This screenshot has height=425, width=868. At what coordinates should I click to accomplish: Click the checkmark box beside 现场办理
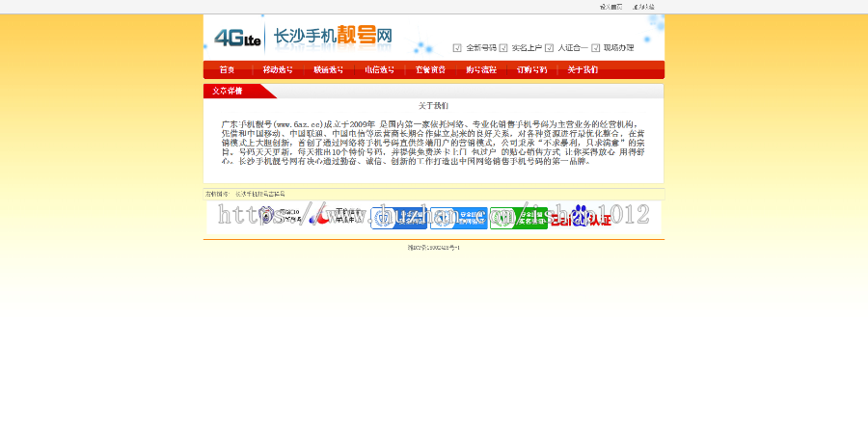[x=596, y=48]
